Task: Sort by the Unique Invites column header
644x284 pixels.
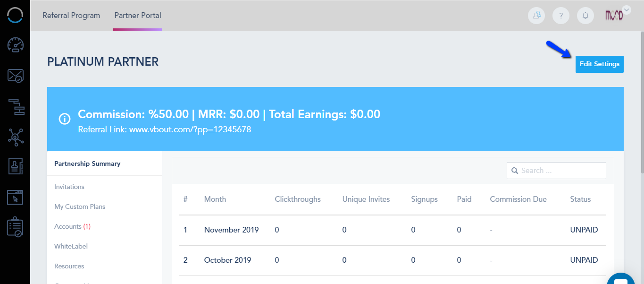Action: coord(366,199)
